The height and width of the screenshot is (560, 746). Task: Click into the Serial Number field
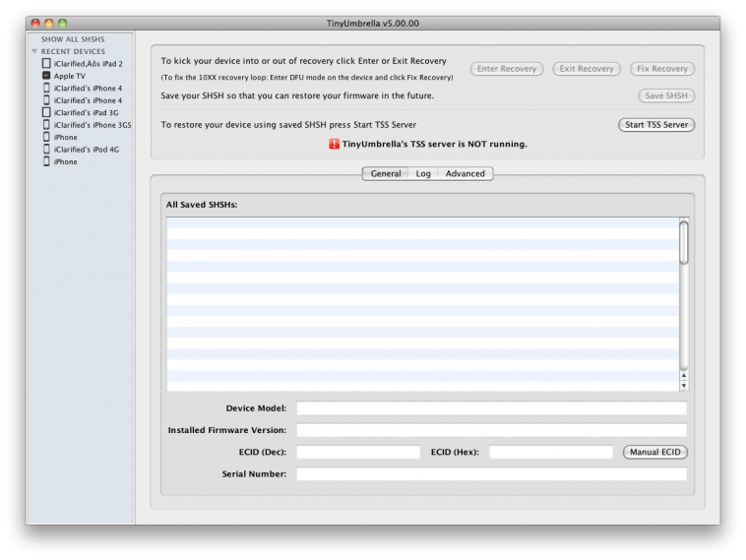click(491, 473)
